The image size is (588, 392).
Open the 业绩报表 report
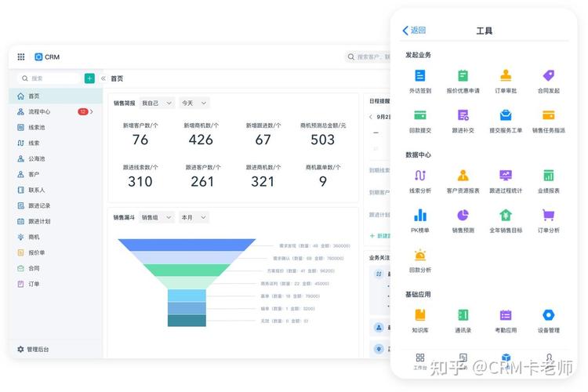pyautogui.click(x=548, y=181)
